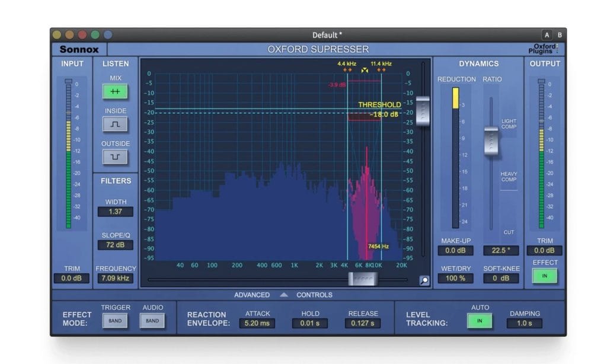Select preset slot A
The image size is (607, 364).
coord(547,35)
